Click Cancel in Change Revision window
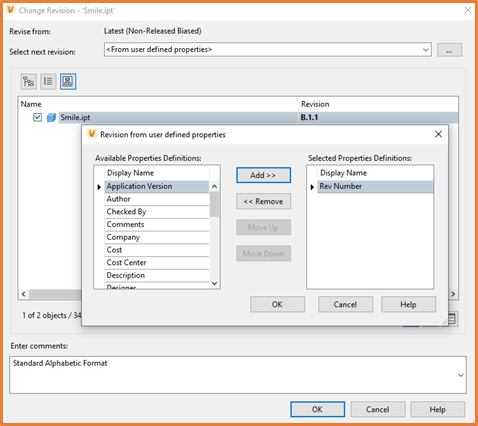This screenshot has width=478, height=426. click(x=378, y=409)
